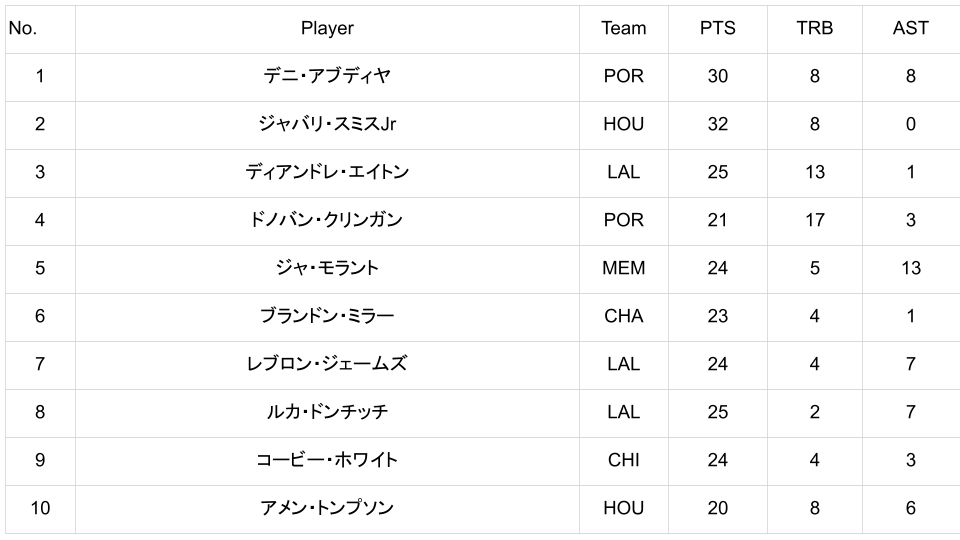Select the No. column header
This screenshot has width=960, height=540.
coord(22,29)
